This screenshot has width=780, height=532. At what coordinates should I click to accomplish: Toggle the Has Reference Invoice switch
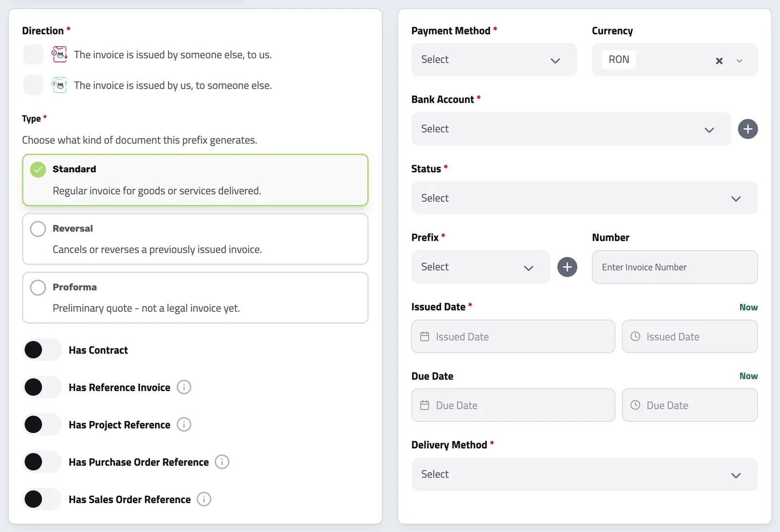click(x=42, y=387)
